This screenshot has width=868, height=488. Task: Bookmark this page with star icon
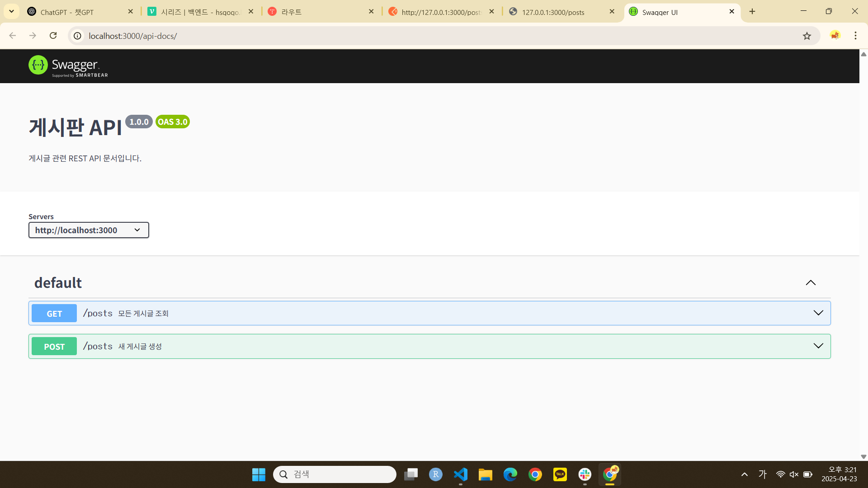click(x=807, y=36)
